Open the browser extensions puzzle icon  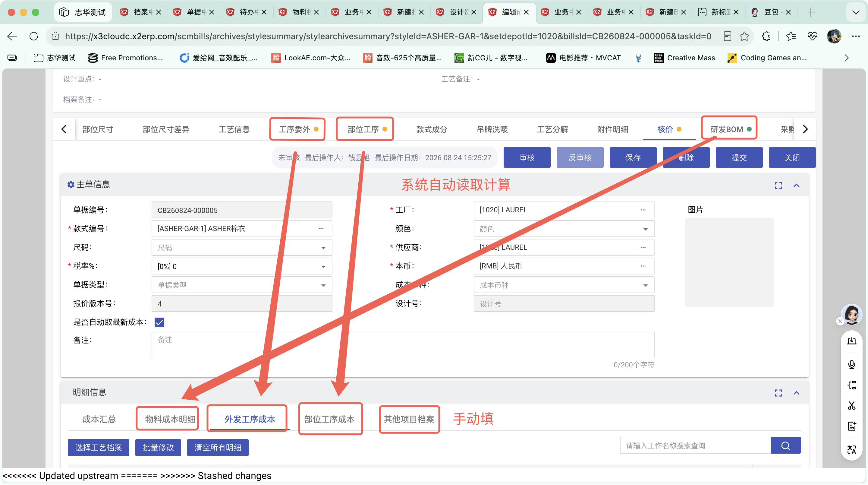click(766, 36)
